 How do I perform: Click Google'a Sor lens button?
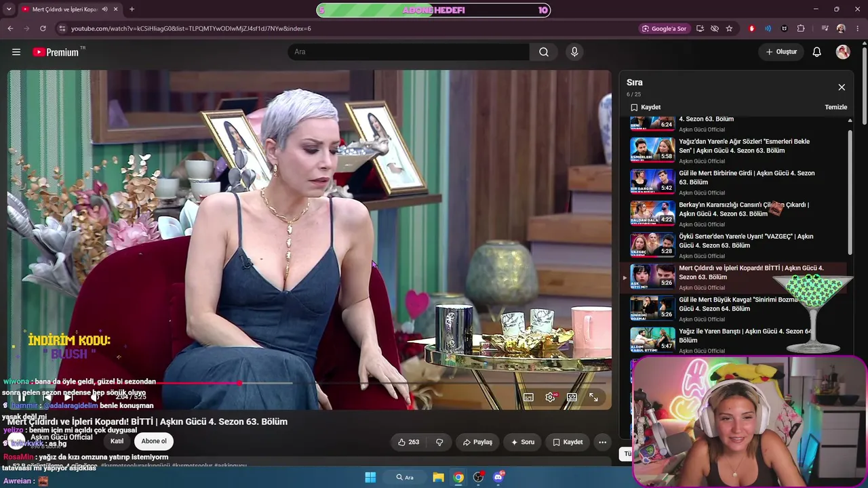[x=665, y=28]
